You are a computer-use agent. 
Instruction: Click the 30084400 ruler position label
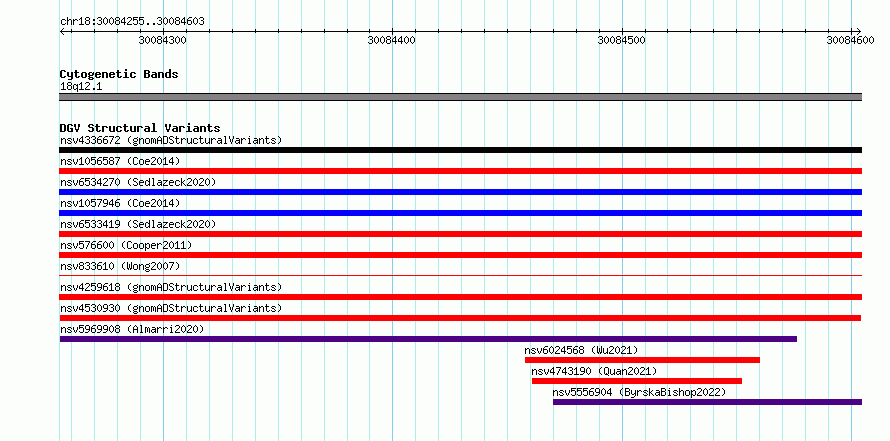391,41
